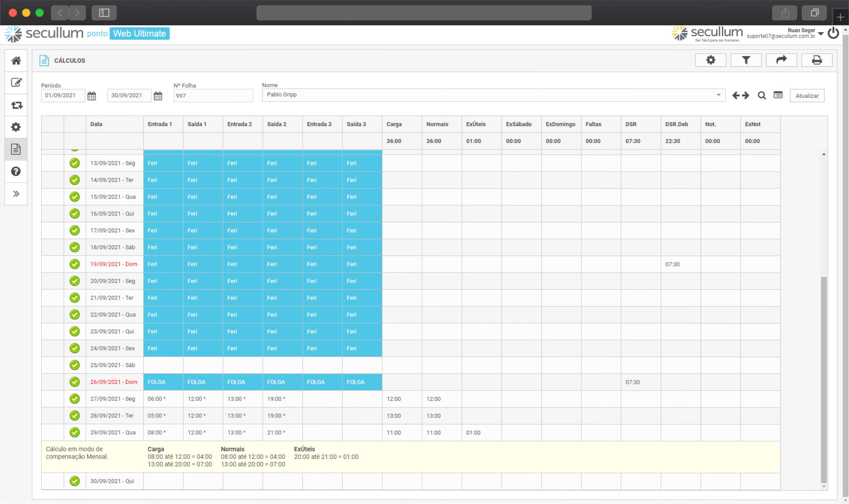Toggle green check for 13/09/2021 row
This screenshot has height=504, width=849.
[75, 163]
